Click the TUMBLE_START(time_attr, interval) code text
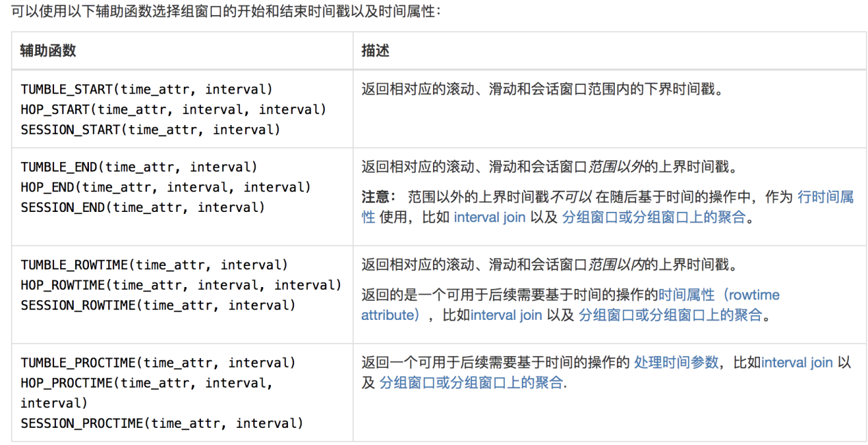The height and width of the screenshot is (445, 868). (x=146, y=89)
